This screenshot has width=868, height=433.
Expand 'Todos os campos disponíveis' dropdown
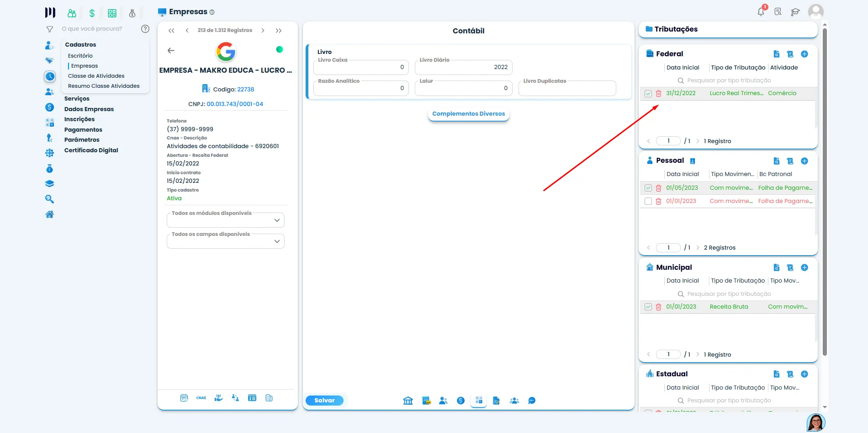[x=226, y=241]
